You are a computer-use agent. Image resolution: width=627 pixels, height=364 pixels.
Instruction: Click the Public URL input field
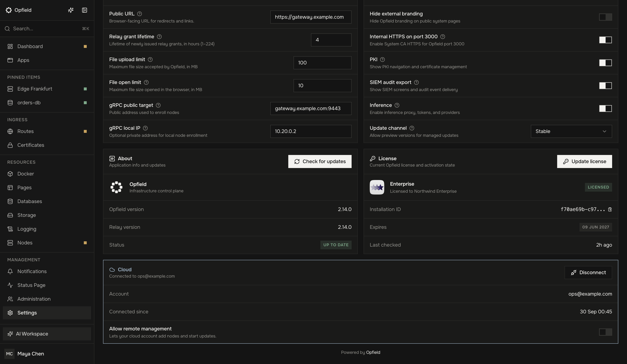[311, 17]
